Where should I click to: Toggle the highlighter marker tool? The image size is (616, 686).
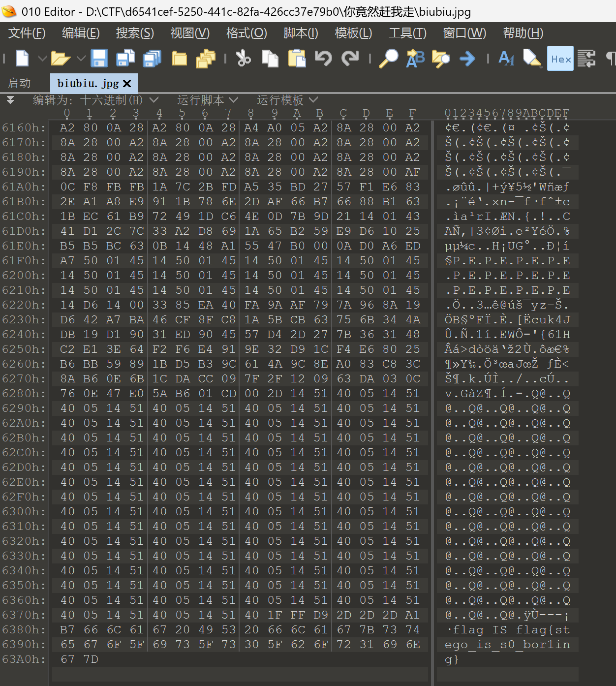click(x=532, y=59)
